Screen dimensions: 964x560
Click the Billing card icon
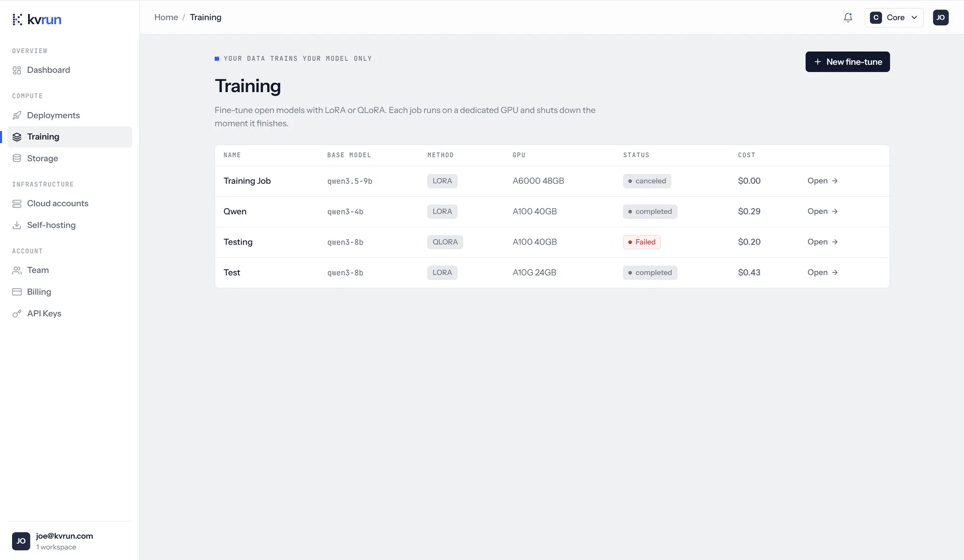point(17,292)
